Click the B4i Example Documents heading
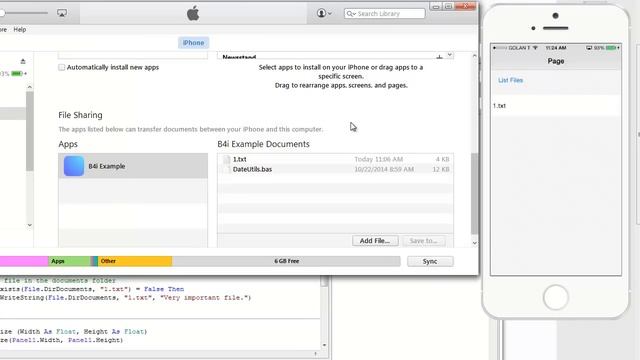Image resolution: width=640 pixels, height=360 pixels. pos(263,144)
